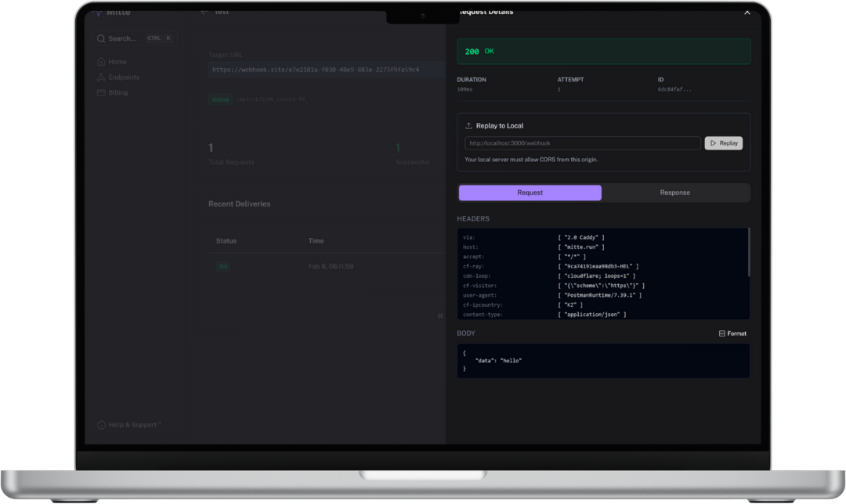The height and width of the screenshot is (504, 846).
Task: Select the Request tab
Action: click(x=530, y=193)
